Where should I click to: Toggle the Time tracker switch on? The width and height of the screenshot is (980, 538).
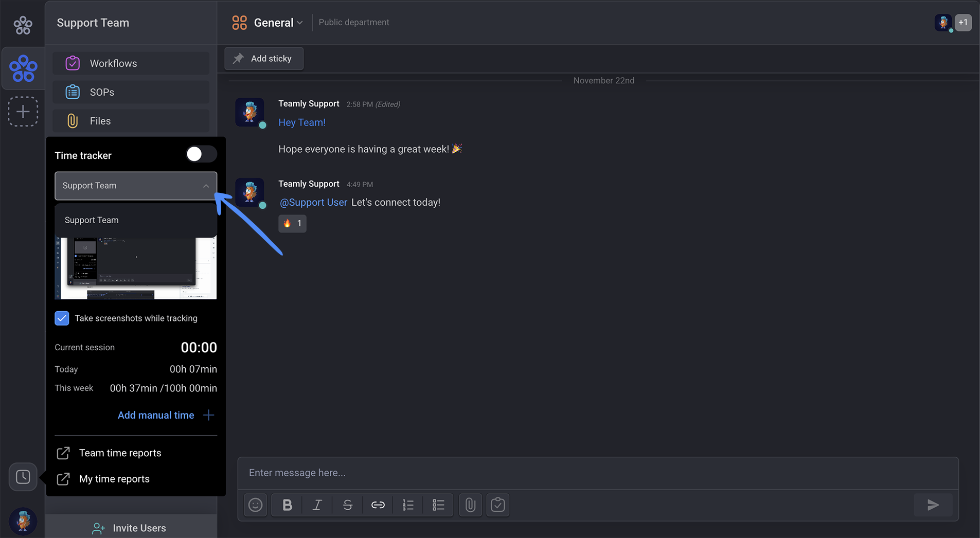pyautogui.click(x=201, y=154)
